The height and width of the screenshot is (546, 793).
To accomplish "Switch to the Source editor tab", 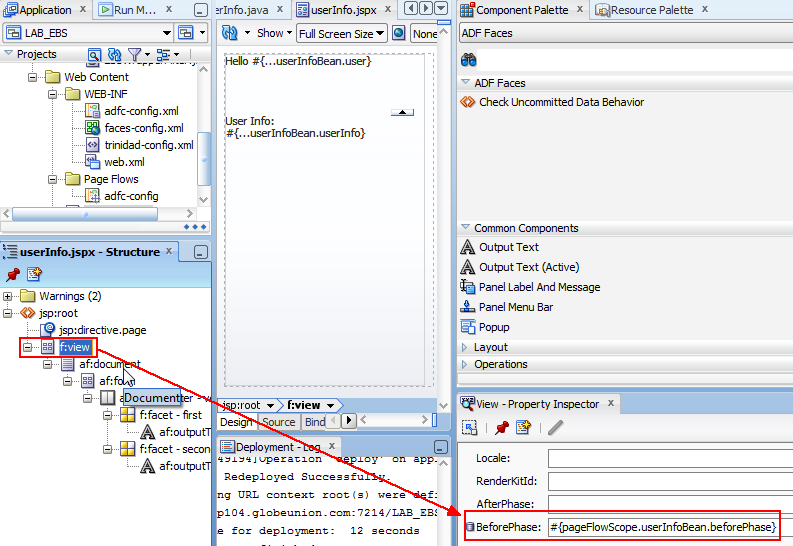I will point(279,422).
